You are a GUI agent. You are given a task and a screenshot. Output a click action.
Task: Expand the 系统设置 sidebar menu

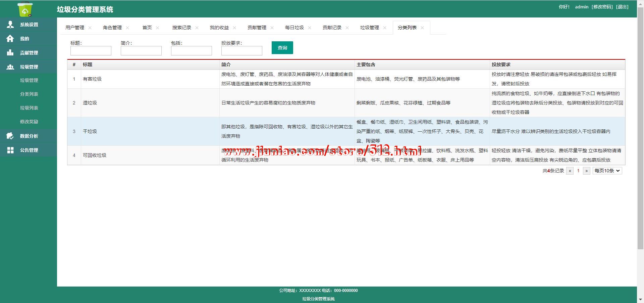29,25
